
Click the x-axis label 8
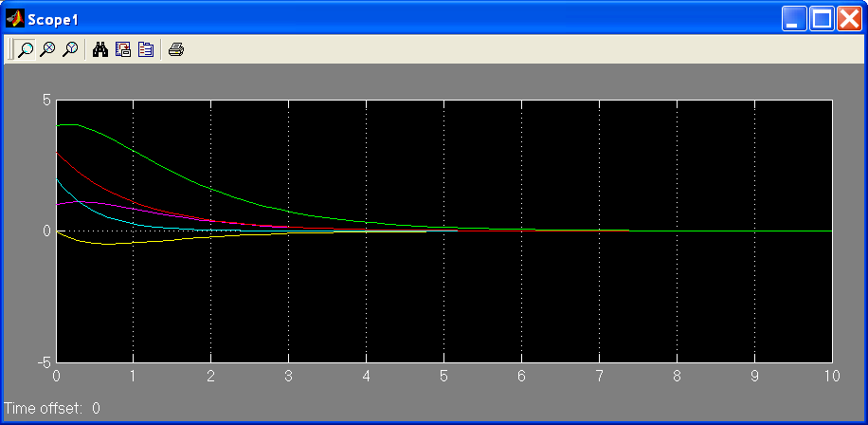point(677,377)
